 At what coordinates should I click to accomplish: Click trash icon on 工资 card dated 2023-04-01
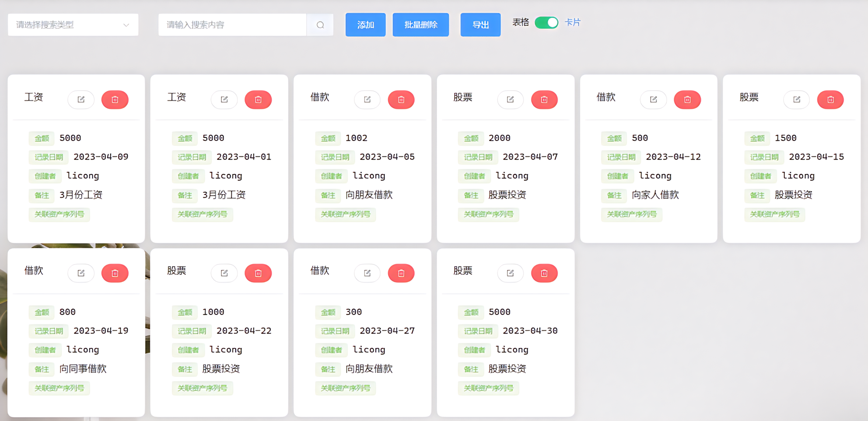click(x=258, y=99)
